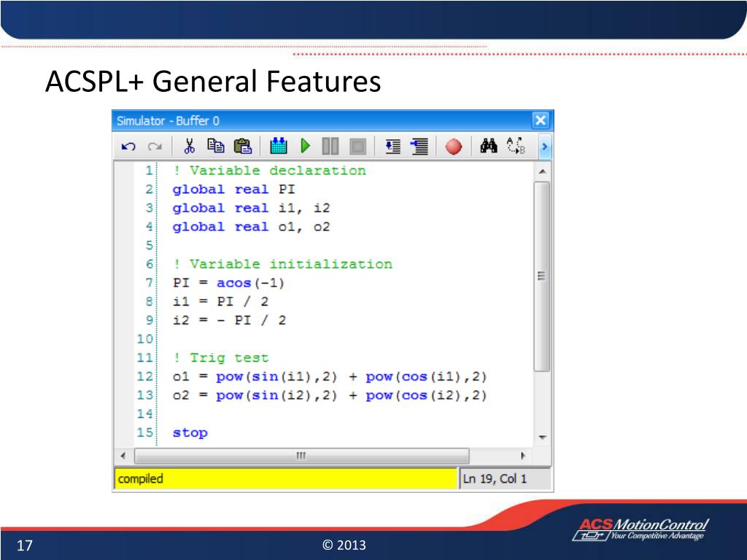Click the yellow 'compiled' status field
Viewport: 747px width, 560px height.
click(x=286, y=478)
